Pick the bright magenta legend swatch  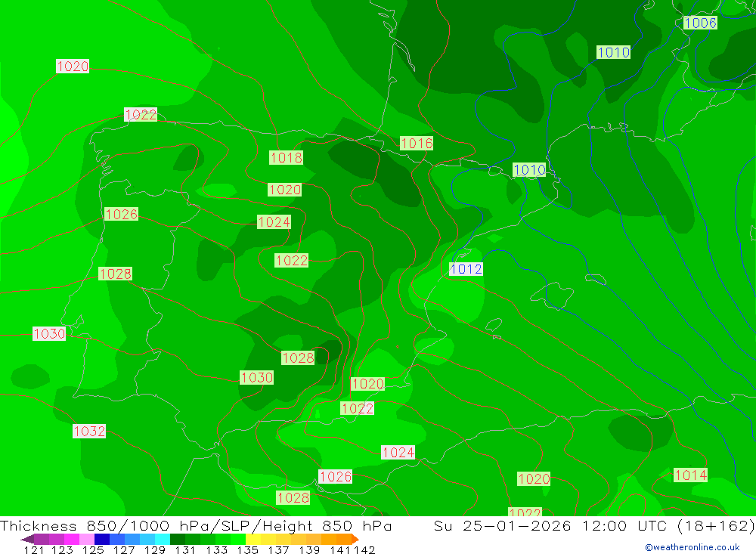[x=72, y=539]
